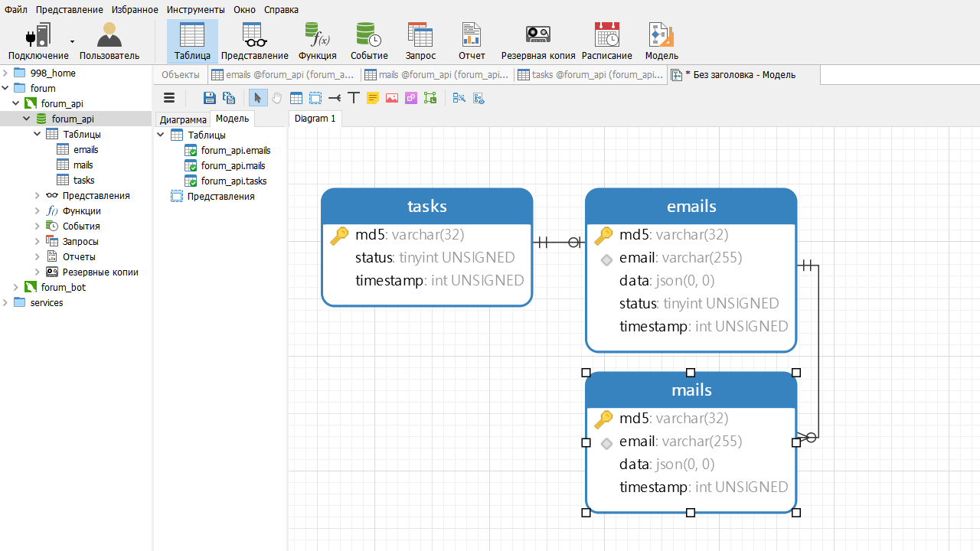Open the Избранное menu

click(135, 9)
